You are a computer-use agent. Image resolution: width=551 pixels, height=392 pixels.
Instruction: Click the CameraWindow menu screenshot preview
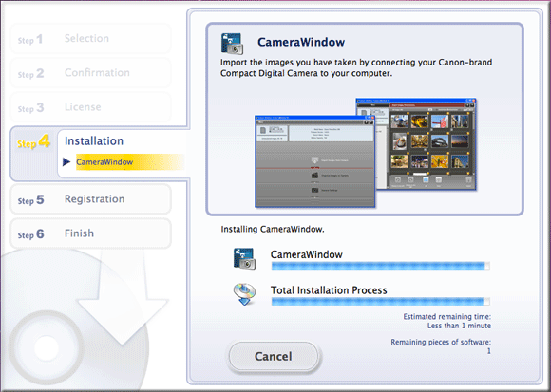pyautogui.click(x=314, y=161)
